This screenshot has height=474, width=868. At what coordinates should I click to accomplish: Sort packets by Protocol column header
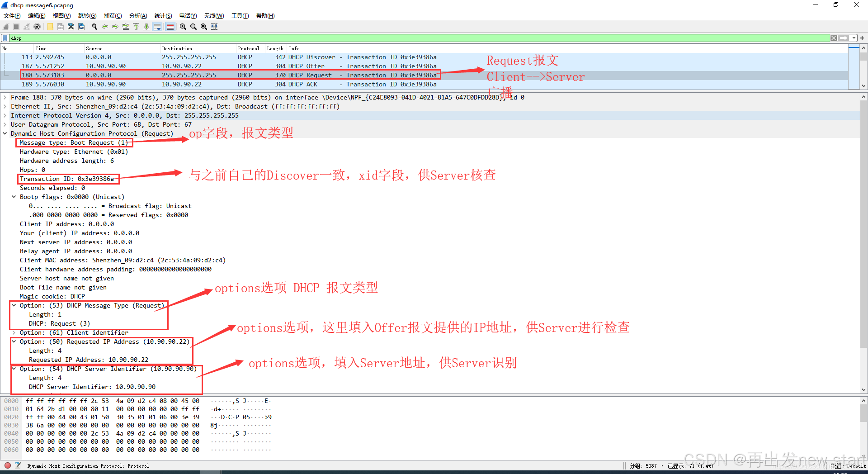pos(250,48)
